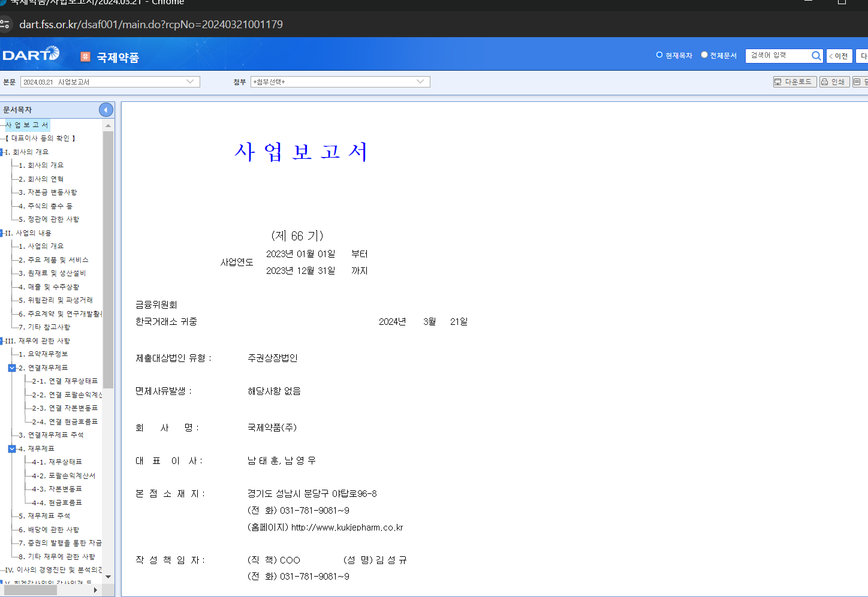
Task: Open 2. 주요 제품 및 서비스 item
Action: 53,260
